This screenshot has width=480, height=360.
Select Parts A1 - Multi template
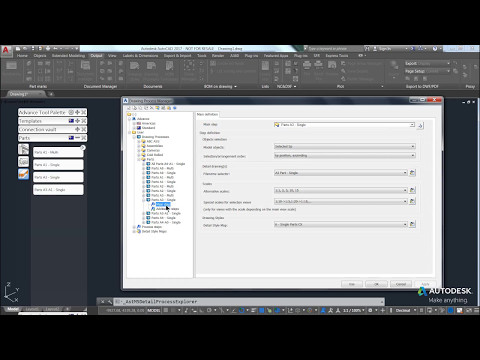[x=58, y=152]
